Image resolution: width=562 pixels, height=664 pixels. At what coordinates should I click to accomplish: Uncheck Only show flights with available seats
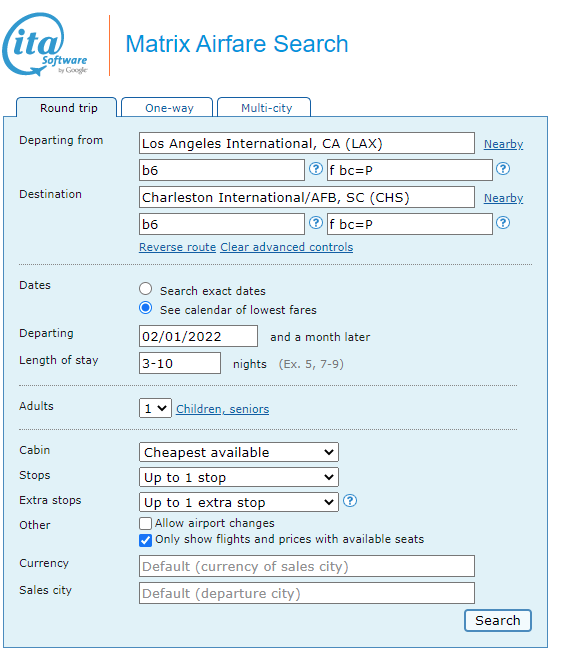[x=145, y=540]
